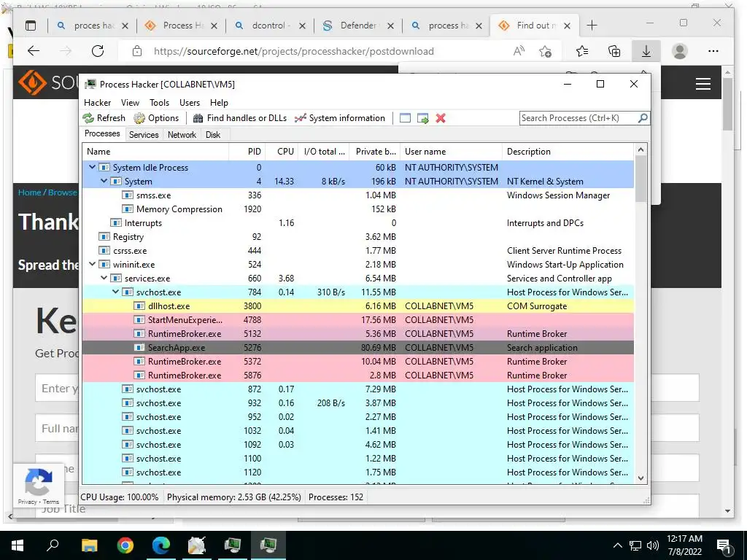Open System information graph window

coord(340,118)
